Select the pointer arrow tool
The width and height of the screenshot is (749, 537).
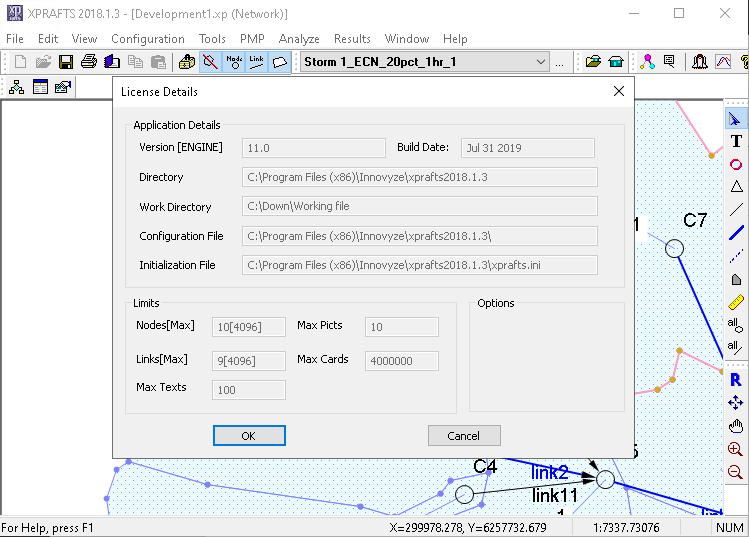(x=736, y=119)
